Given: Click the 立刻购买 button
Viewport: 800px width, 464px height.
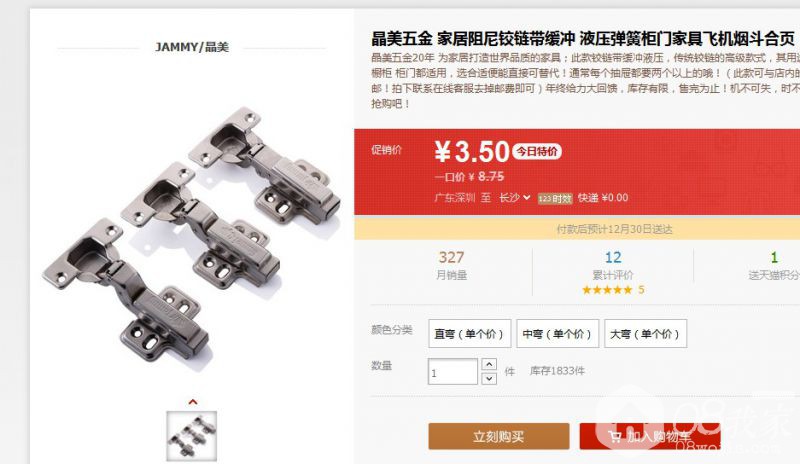Looking at the screenshot, I should click(498, 436).
